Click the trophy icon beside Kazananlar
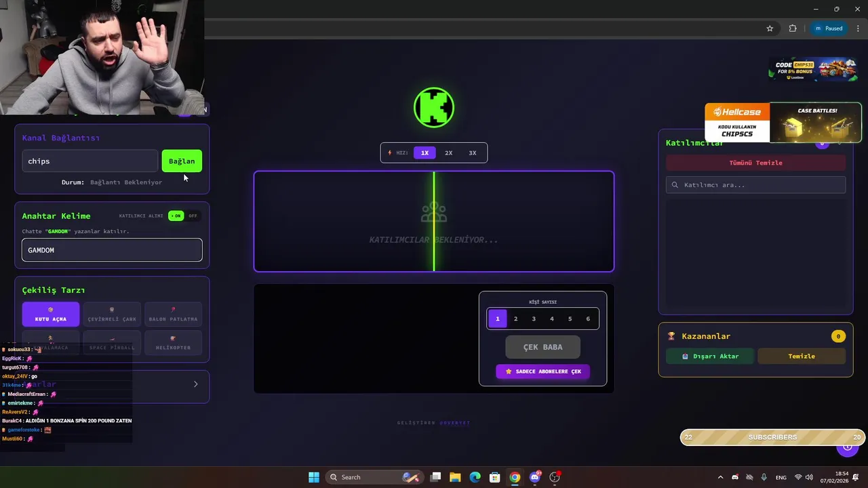 point(671,336)
